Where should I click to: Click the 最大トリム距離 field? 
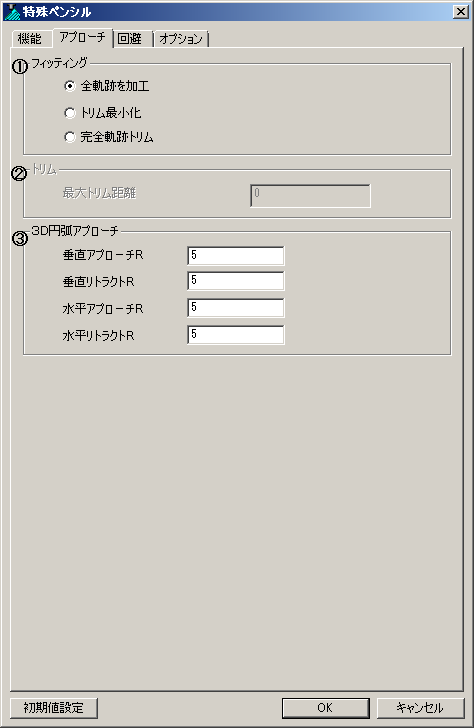tap(310, 195)
